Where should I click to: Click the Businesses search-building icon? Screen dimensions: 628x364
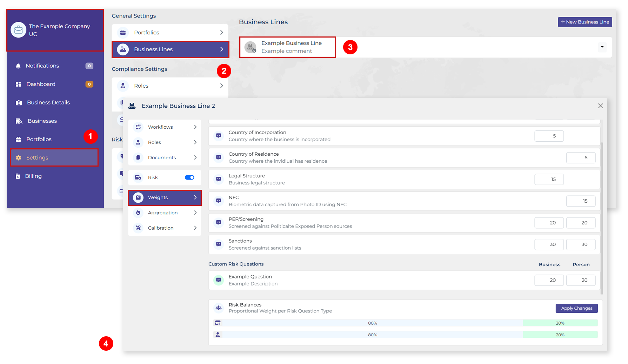pyautogui.click(x=19, y=121)
